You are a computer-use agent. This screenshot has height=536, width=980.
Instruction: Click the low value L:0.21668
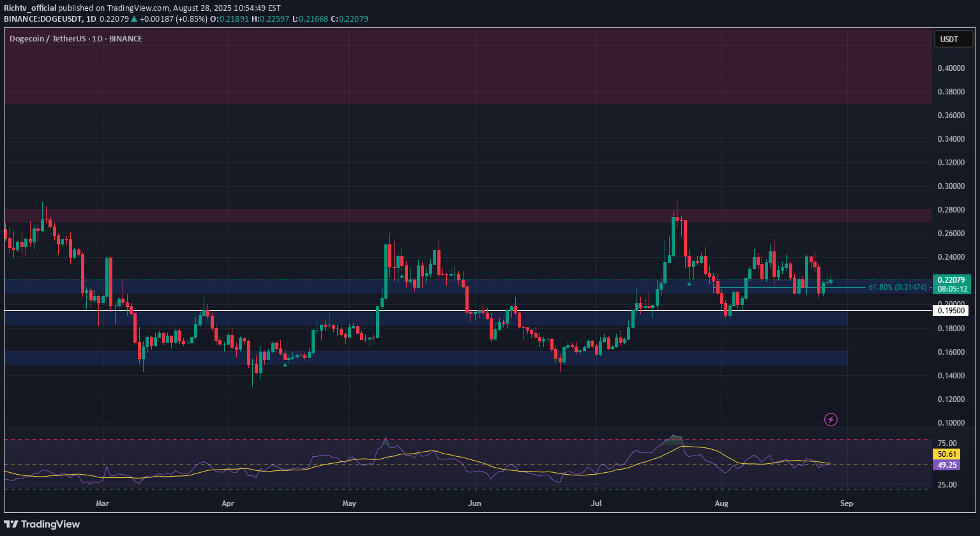pyautogui.click(x=310, y=19)
